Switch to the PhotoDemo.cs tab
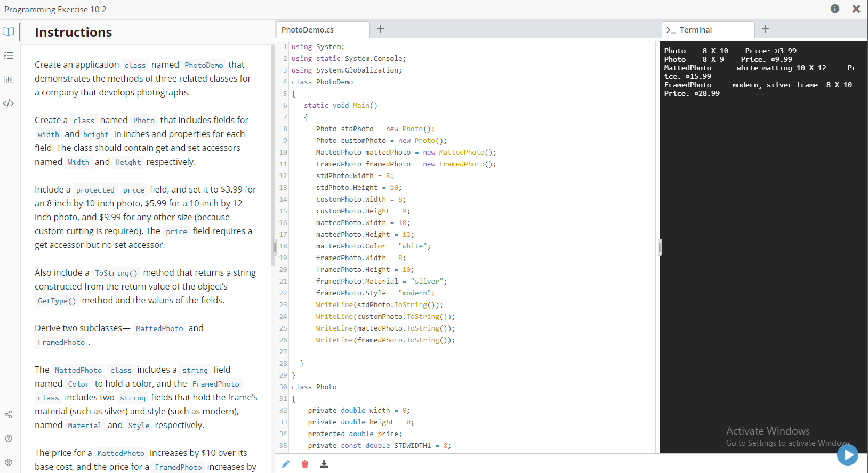The image size is (868, 473). 323,30
